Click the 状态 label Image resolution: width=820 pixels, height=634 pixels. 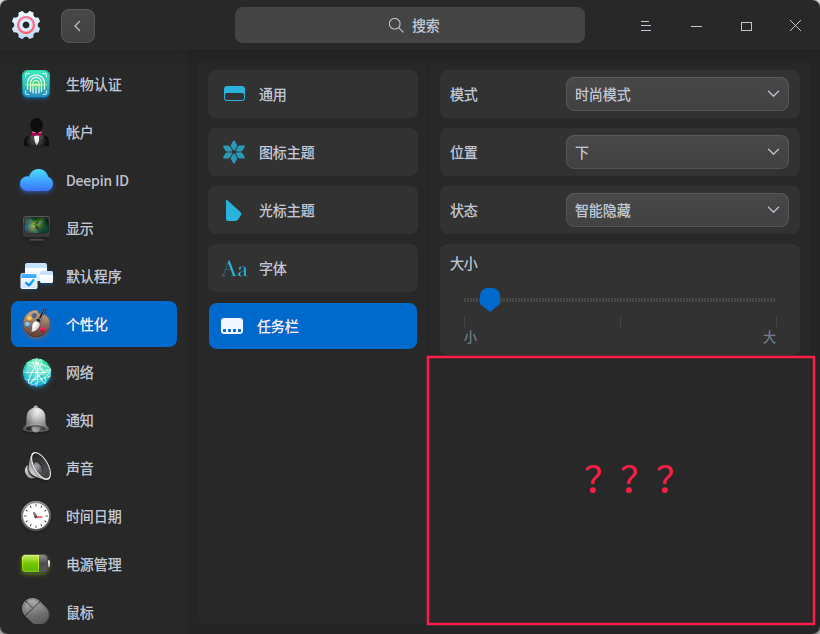[x=464, y=210]
